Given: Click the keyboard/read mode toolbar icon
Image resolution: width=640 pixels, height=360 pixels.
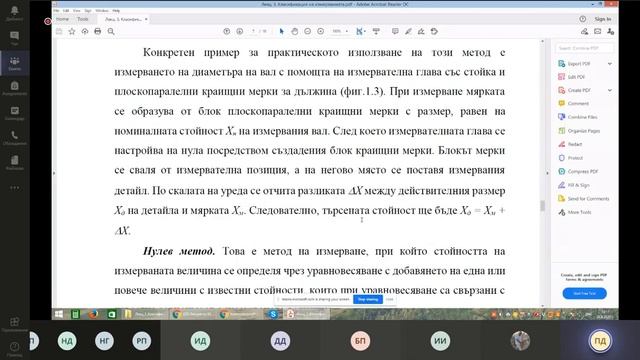Looking at the screenshot, I should [x=376, y=31].
